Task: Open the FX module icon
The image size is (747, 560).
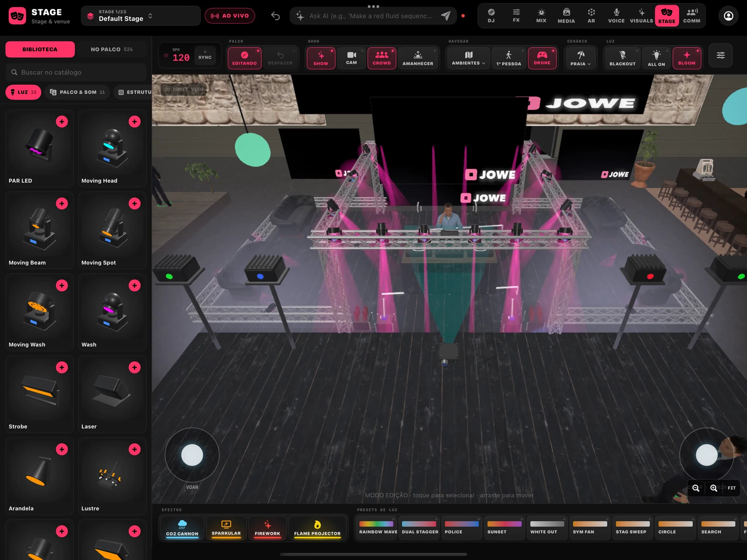Action: 516,16
